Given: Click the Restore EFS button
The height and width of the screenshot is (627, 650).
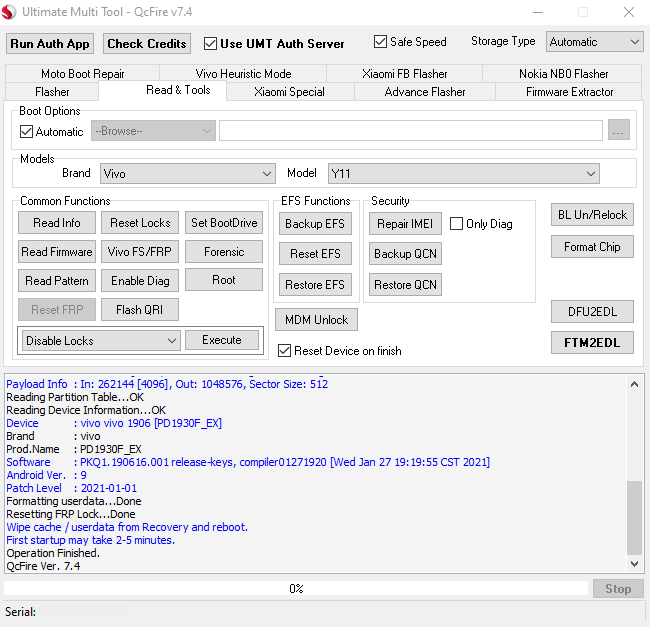Looking at the screenshot, I should pyautogui.click(x=315, y=285).
